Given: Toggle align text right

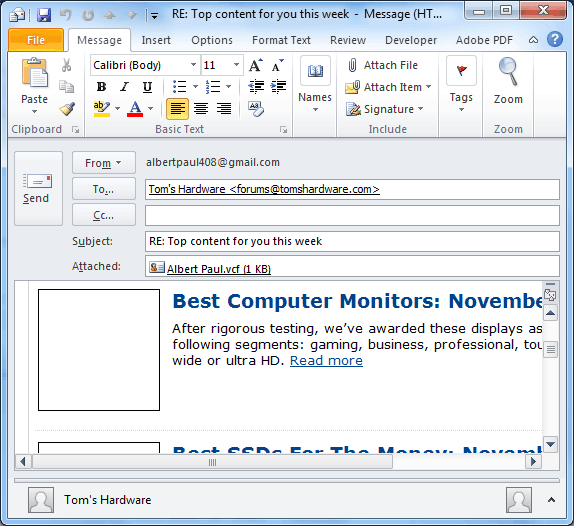Looking at the screenshot, I should pyautogui.click(x=224, y=109).
